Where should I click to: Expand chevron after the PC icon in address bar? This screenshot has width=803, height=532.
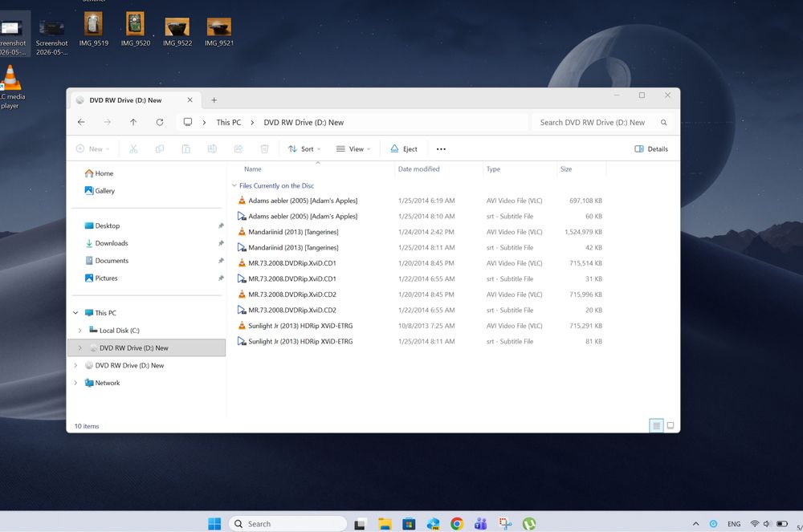tap(204, 122)
